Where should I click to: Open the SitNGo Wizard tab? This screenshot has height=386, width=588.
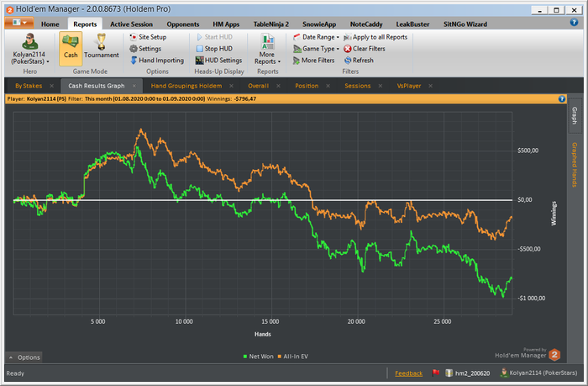click(465, 24)
